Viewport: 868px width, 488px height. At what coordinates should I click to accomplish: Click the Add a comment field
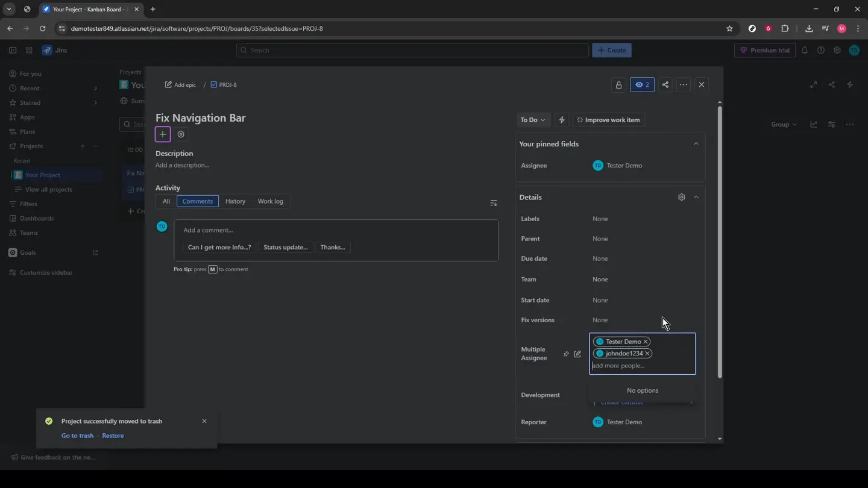(x=336, y=230)
